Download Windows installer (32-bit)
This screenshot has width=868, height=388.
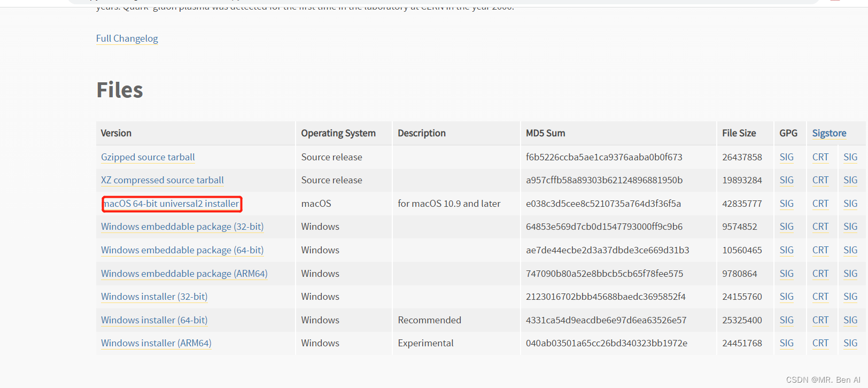(154, 297)
